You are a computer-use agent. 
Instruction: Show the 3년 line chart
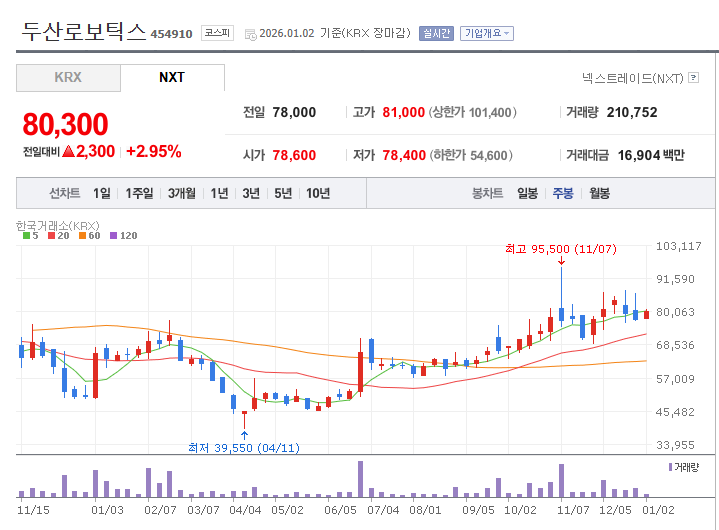pos(251,193)
